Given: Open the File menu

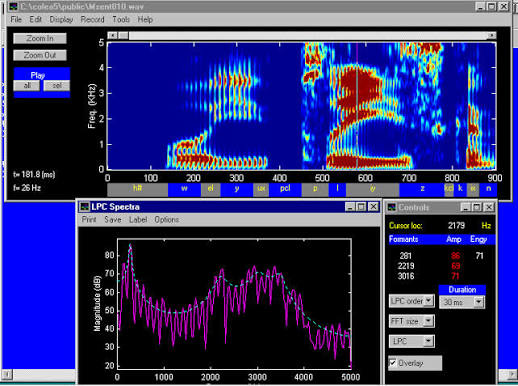Looking at the screenshot, I should tap(16, 19).
